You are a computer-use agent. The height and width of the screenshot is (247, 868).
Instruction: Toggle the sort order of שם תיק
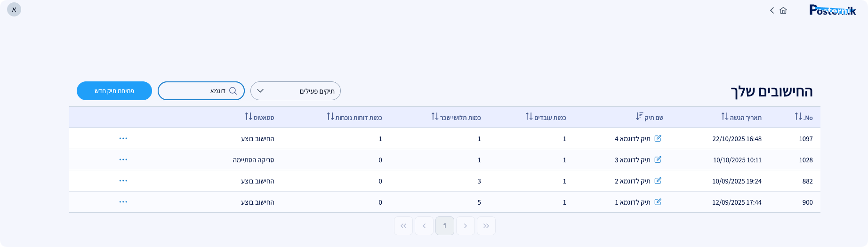tap(639, 117)
